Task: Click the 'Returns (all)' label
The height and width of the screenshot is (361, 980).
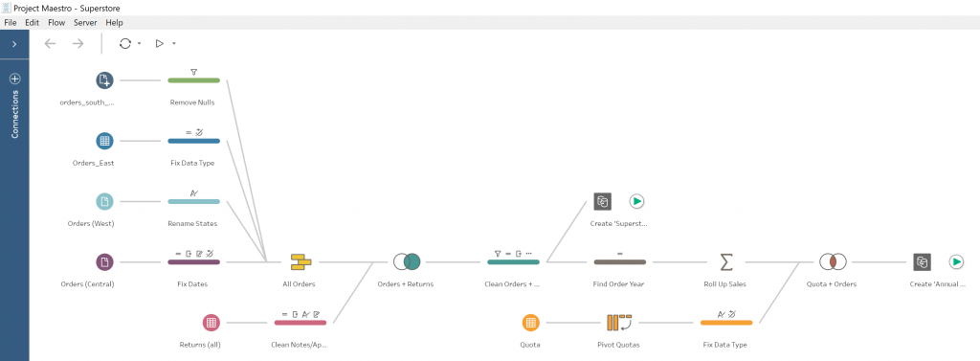Action: click(x=200, y=345)
